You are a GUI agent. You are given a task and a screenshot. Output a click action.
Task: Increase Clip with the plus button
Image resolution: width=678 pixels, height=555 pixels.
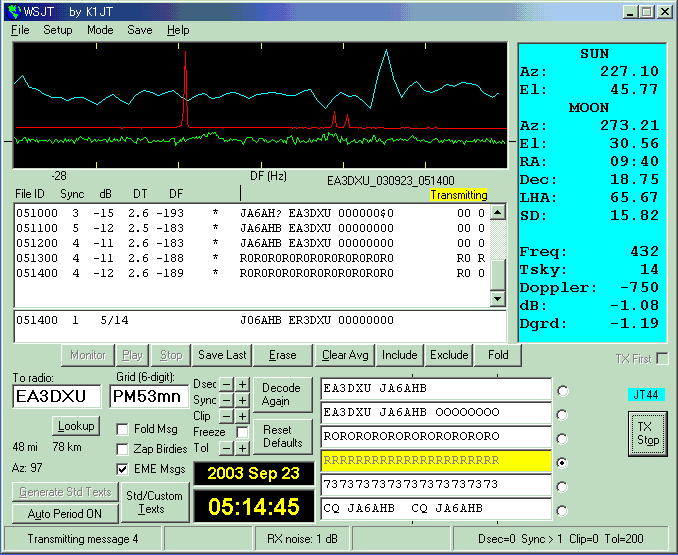point(242,416)
